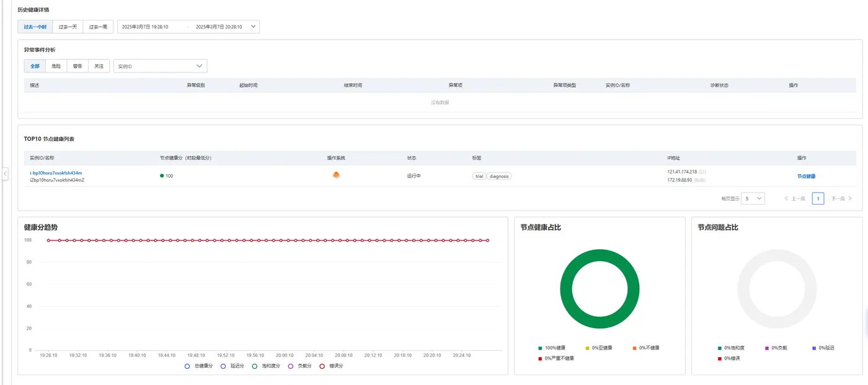Image resolution: width=868 pixels, height=385 pixels.
Task: Toggle 负载分 series in chart legend
Action: tap(300, 366)
